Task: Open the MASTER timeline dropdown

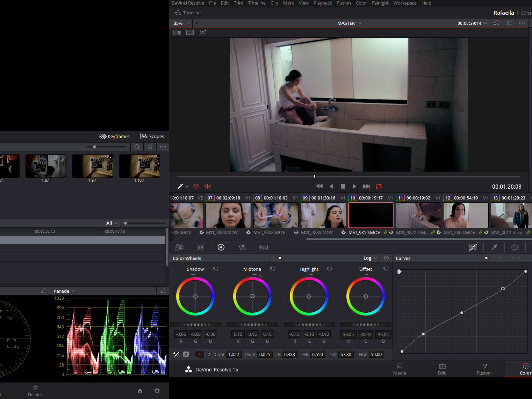Action: (349, 23)
